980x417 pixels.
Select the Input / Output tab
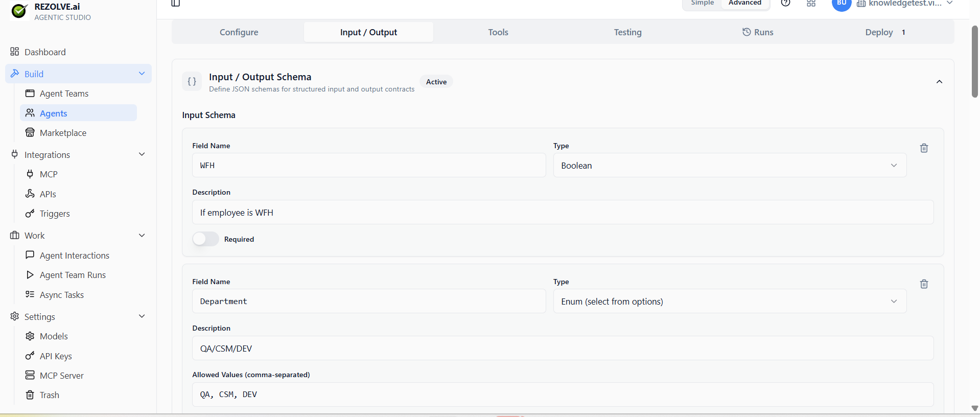(368, 32)
